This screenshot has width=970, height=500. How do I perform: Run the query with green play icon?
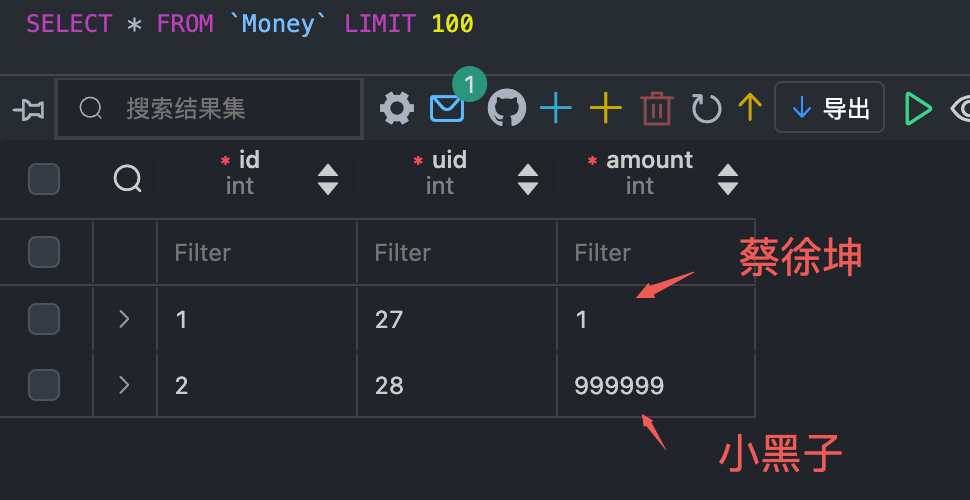point(918,108)
